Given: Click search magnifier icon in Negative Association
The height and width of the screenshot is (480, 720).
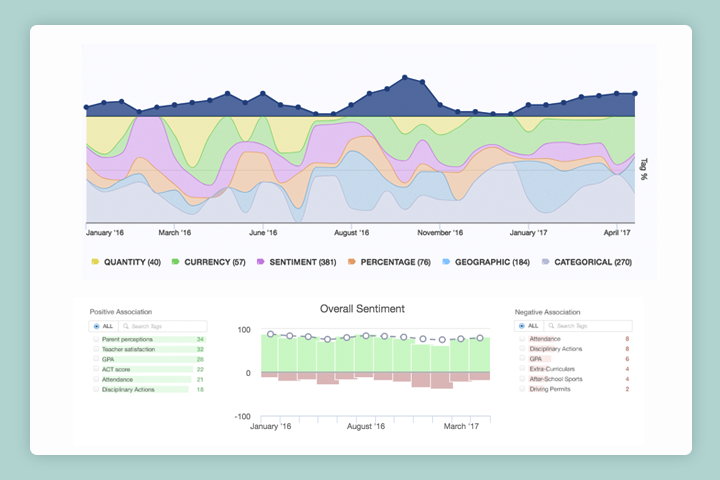Looking at the screenshot, I should (x=550, y=326).
